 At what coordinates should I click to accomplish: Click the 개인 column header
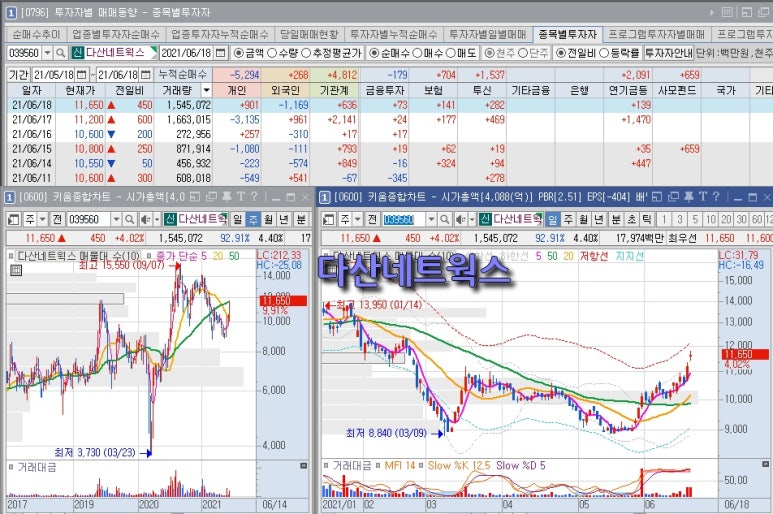click(x=237, y=90)
